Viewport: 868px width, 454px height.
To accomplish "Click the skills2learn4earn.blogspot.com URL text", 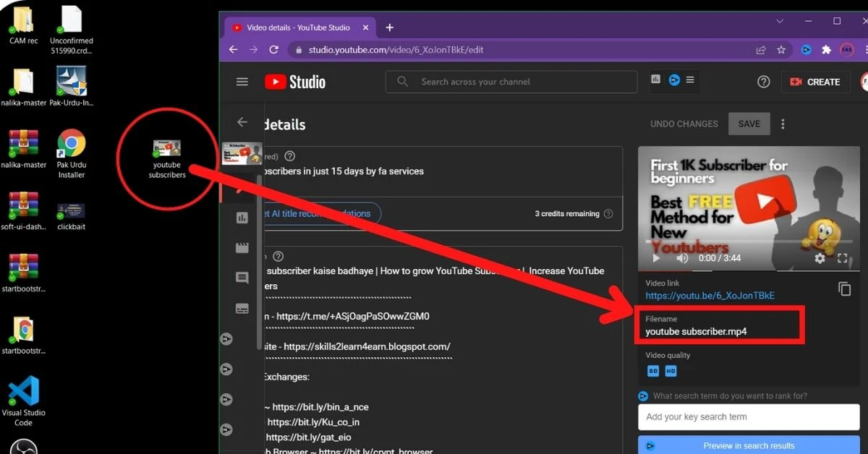I will pyautogui.click(x=367, y=346).
